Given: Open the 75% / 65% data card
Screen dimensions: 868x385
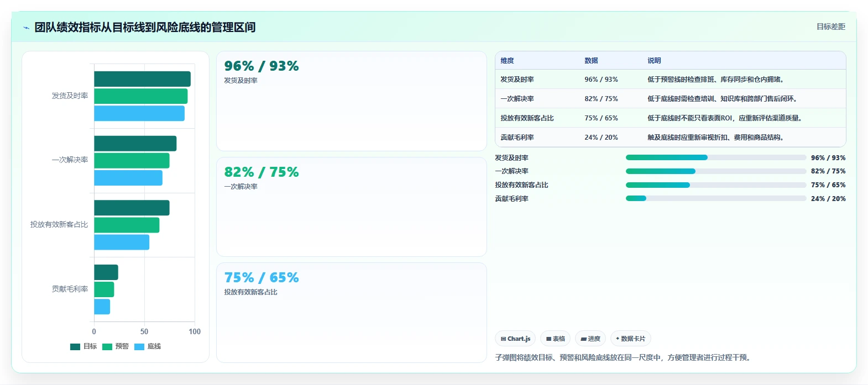Looking at the screenshot, I should tap(352, 313).
